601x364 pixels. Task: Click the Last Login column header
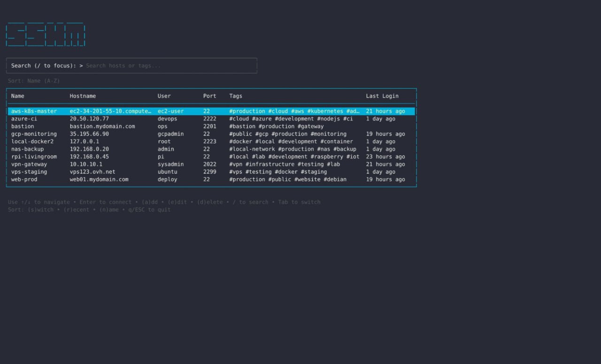point(382,96)
